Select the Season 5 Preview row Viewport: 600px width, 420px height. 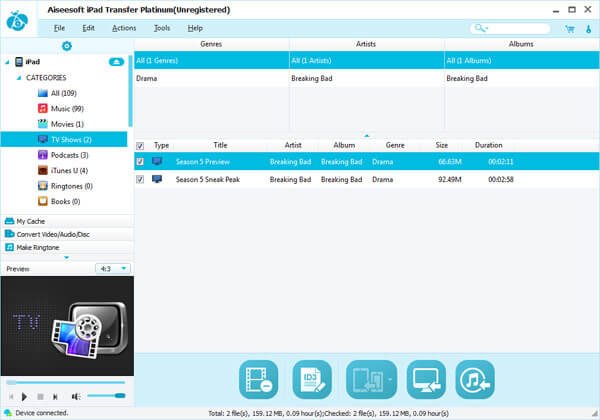click(x=367, y=161)
